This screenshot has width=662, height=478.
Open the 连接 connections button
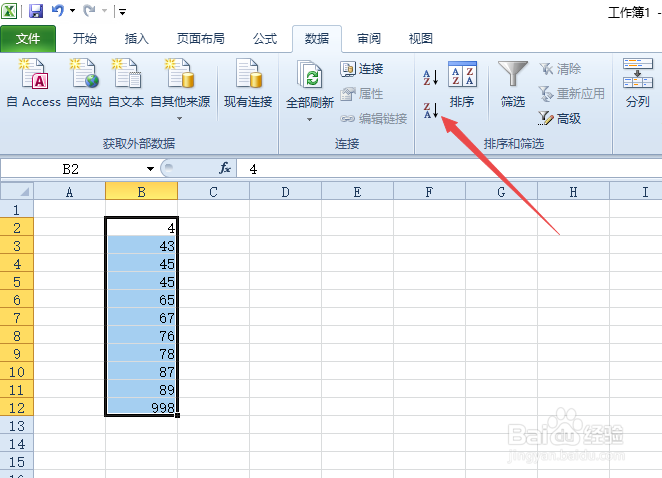click(362, 69)
